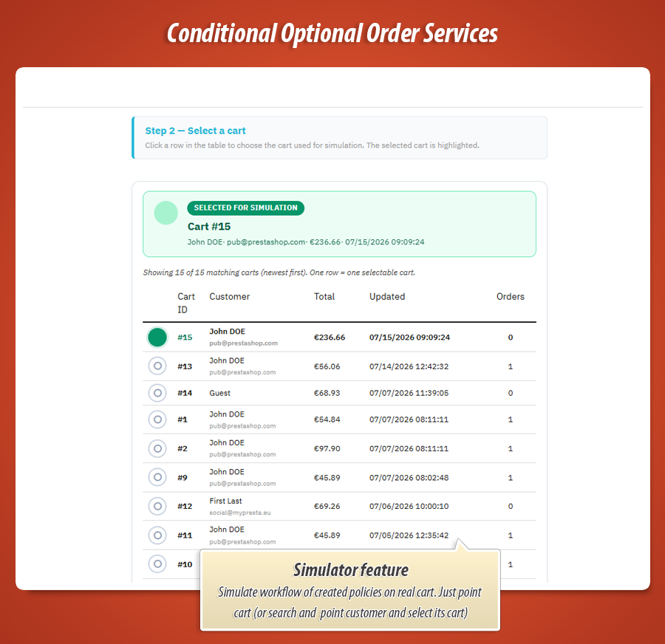The height and width of the screenshot is (644, 665).
Task: Click the Guest customer row
Action: click(339, 393)
